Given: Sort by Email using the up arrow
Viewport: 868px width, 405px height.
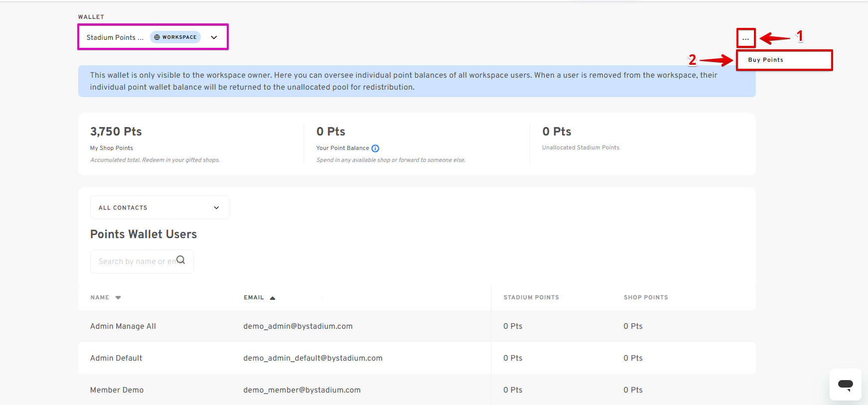Looking at the screenshot, I should click(273, 298).
